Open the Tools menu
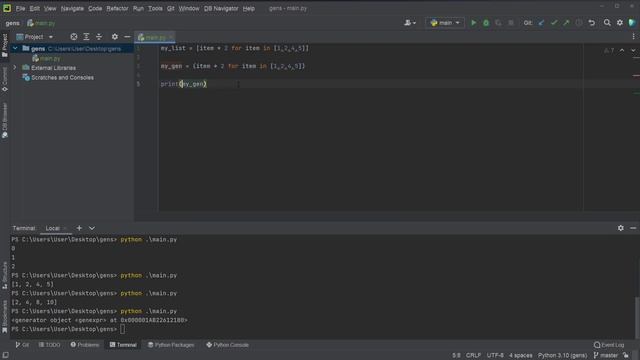This screenshot has width=640, height=360. coord(155,8)
